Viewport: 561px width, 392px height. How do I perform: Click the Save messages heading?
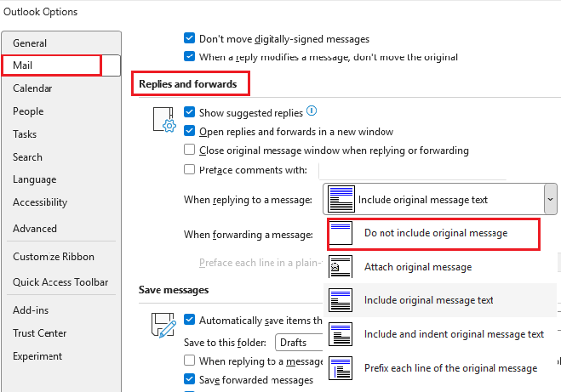click(174, 290)
